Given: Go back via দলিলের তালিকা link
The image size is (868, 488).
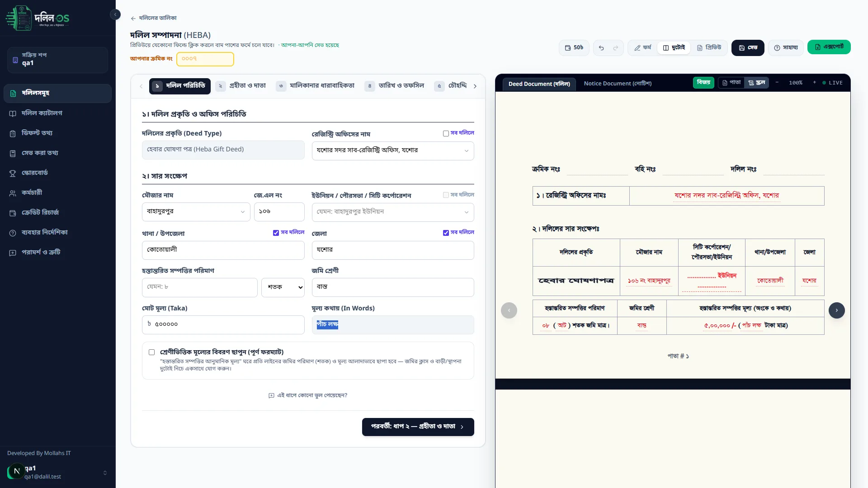Looking at the screenshot, I should point(154,18).
